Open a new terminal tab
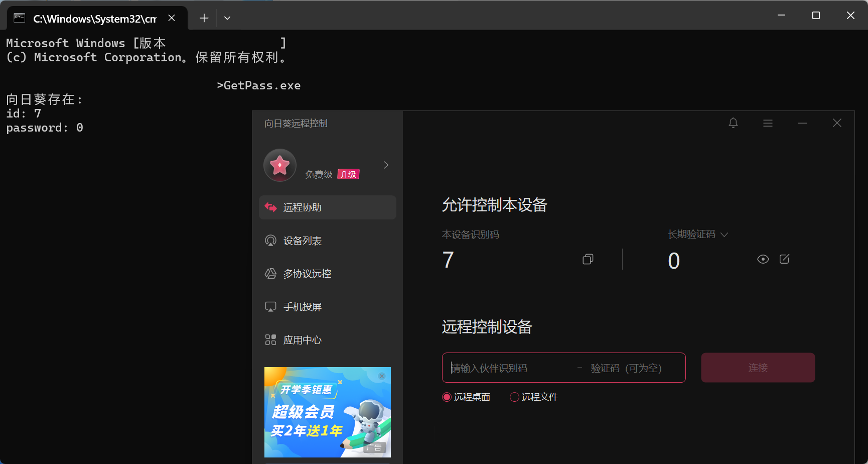This screenshot has width=868, height=464. pyautogui.click(x=204, y=18)
